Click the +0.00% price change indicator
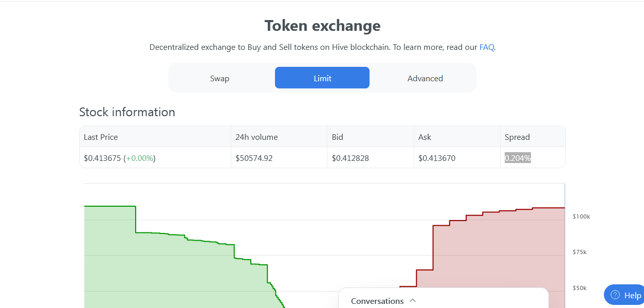The image size is (644, 308). [139, 158]
